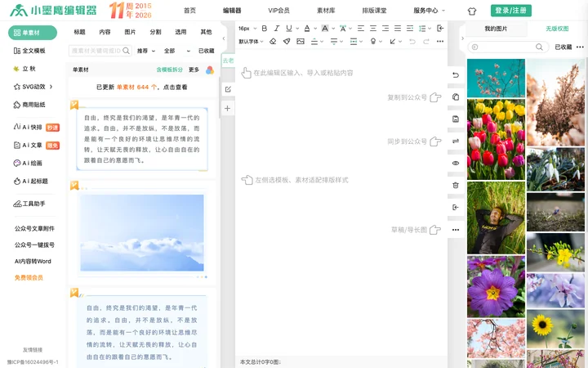Expand underline style dropdown arrow

(x=297, y=29)
